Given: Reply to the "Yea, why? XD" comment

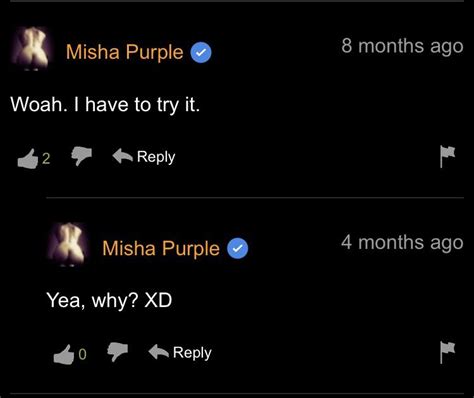Looking at the screenshot, I should pyautogui.click(x=180, y=353).
